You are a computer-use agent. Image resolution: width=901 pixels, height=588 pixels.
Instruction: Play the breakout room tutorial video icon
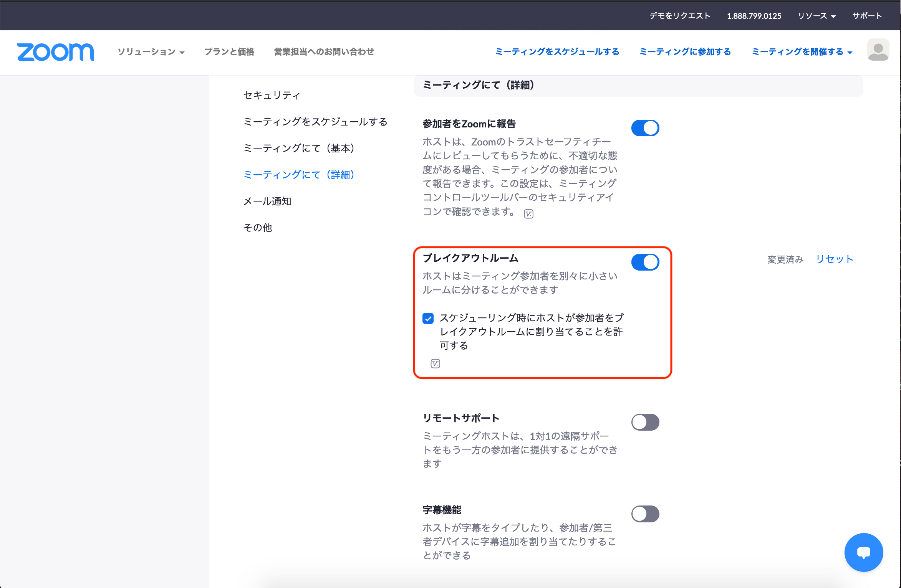coord(435,363)
